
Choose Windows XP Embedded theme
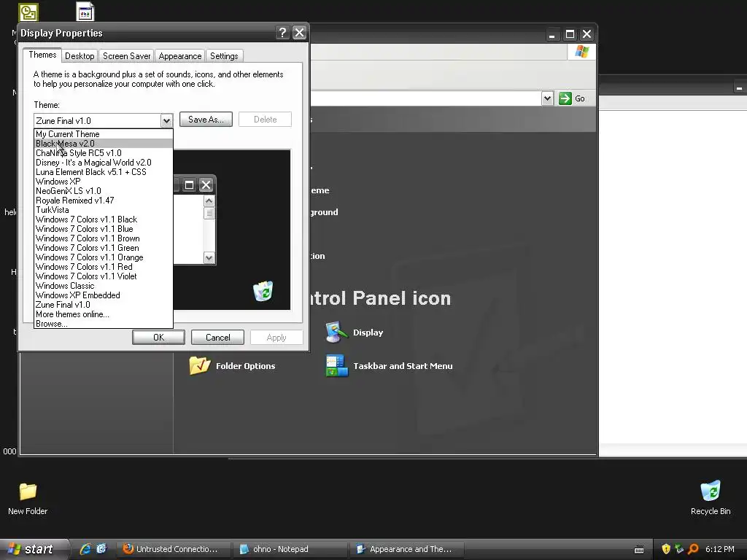tap(104, 295)
